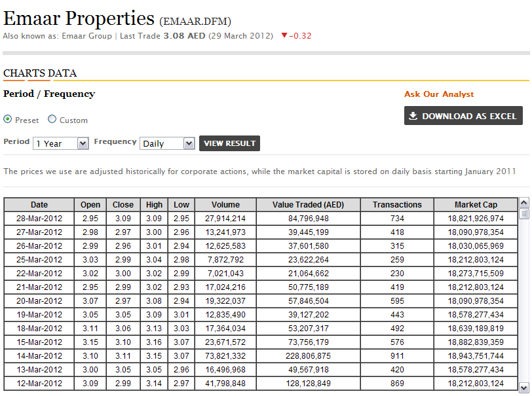
Task: Click the Close column header
Action: tap(123, 205)
